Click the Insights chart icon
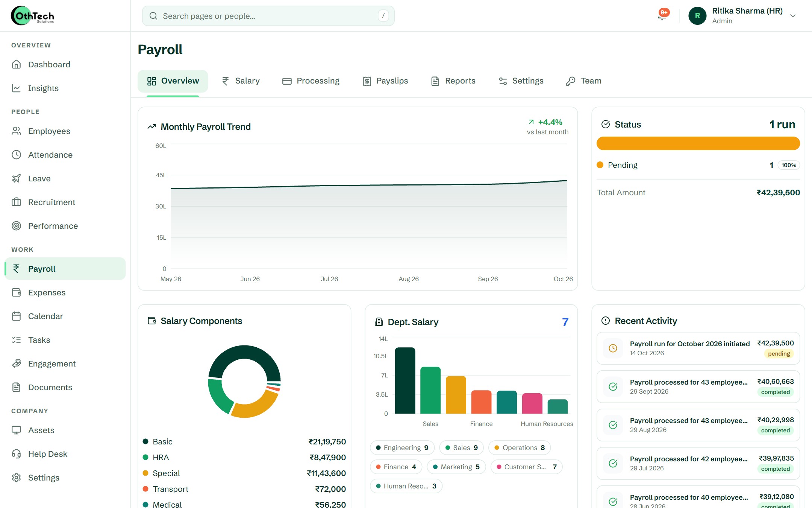The height and width of the screenshot is (508, 812). coord(16,88)
